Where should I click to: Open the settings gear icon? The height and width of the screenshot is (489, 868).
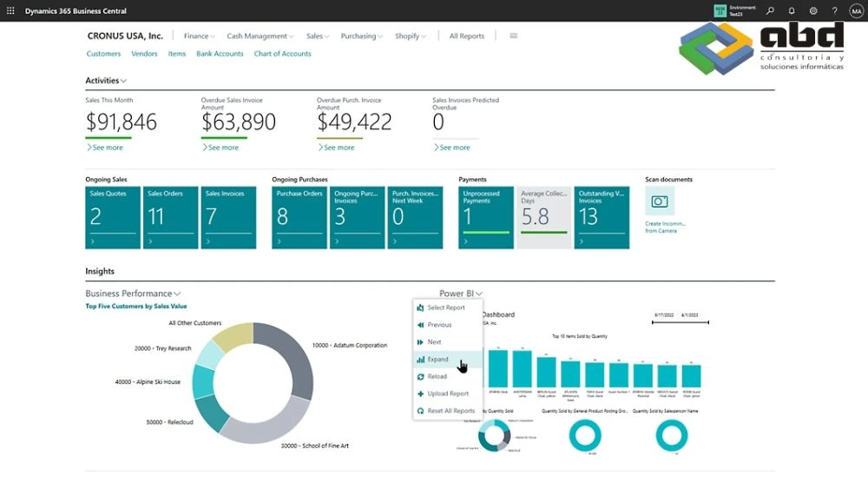click(x=813, y=10)
